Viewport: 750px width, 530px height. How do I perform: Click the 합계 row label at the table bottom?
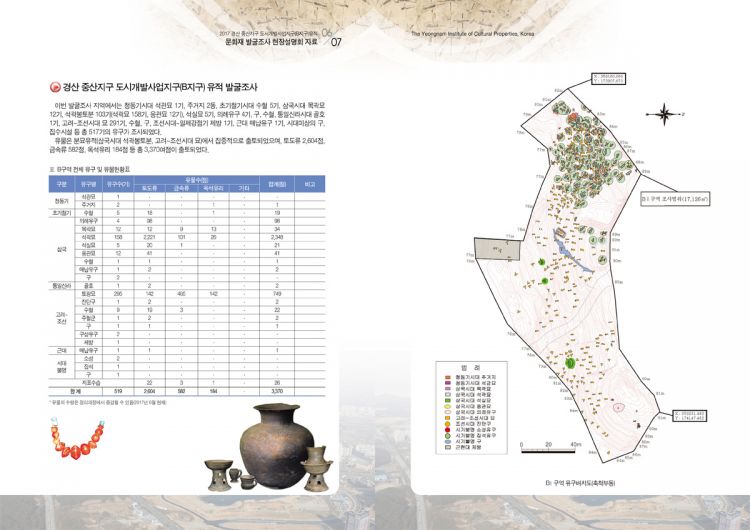tap(76, 391)
